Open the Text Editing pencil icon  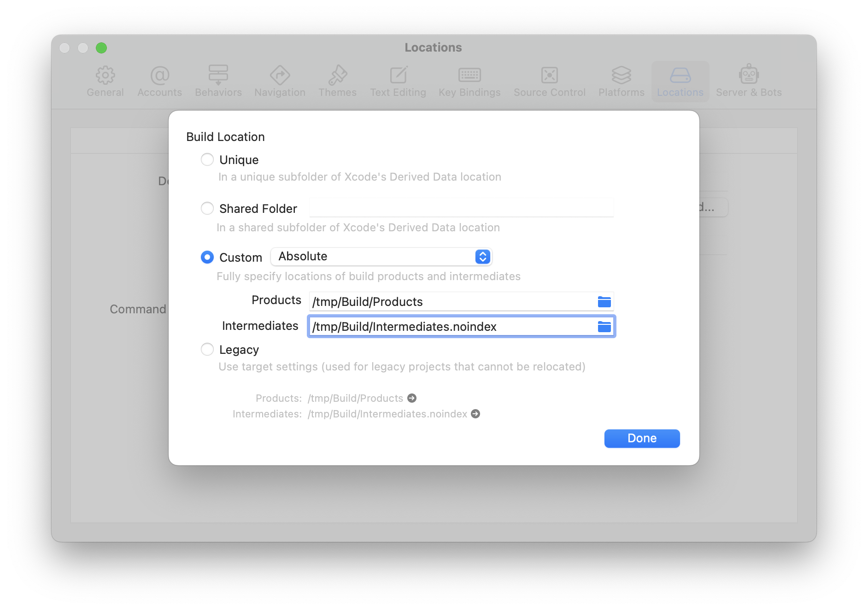[x=399, y=75]
